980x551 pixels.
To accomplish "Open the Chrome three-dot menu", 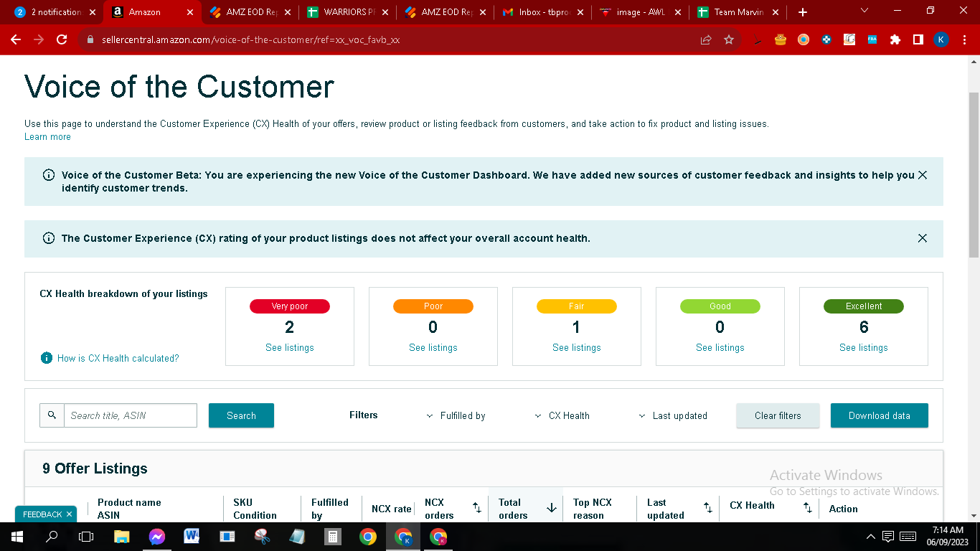I will pos(964,39).
